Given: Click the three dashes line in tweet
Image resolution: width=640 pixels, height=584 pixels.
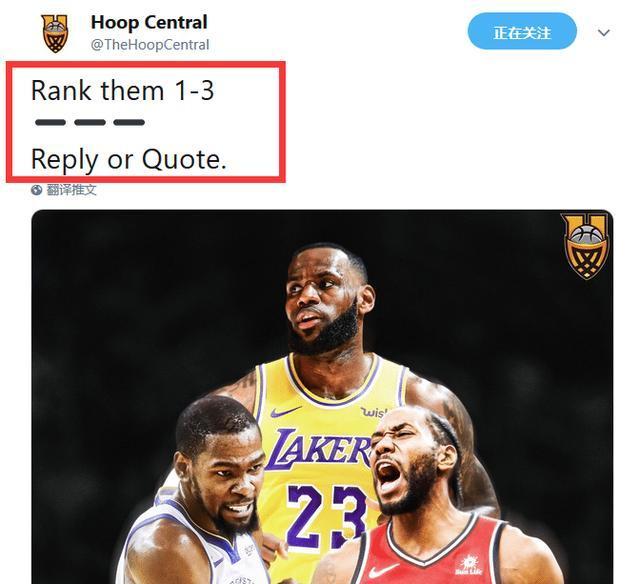Looking at the screenshot, I should click(x=90, y=122).
